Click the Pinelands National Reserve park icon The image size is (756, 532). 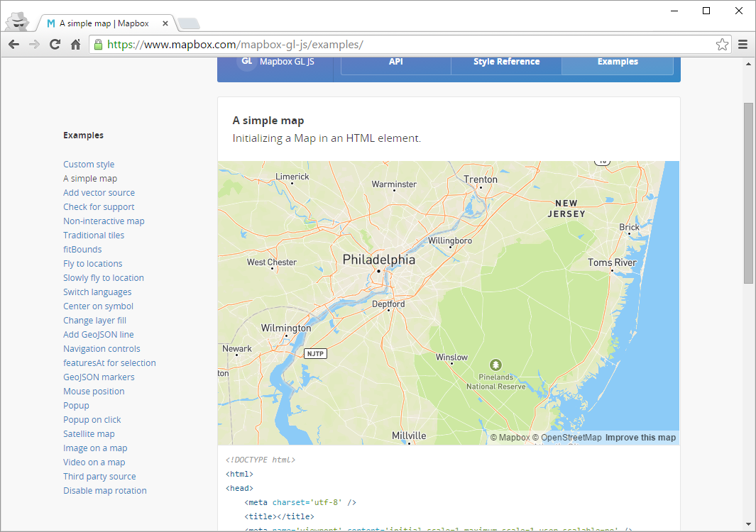point(495,365)
